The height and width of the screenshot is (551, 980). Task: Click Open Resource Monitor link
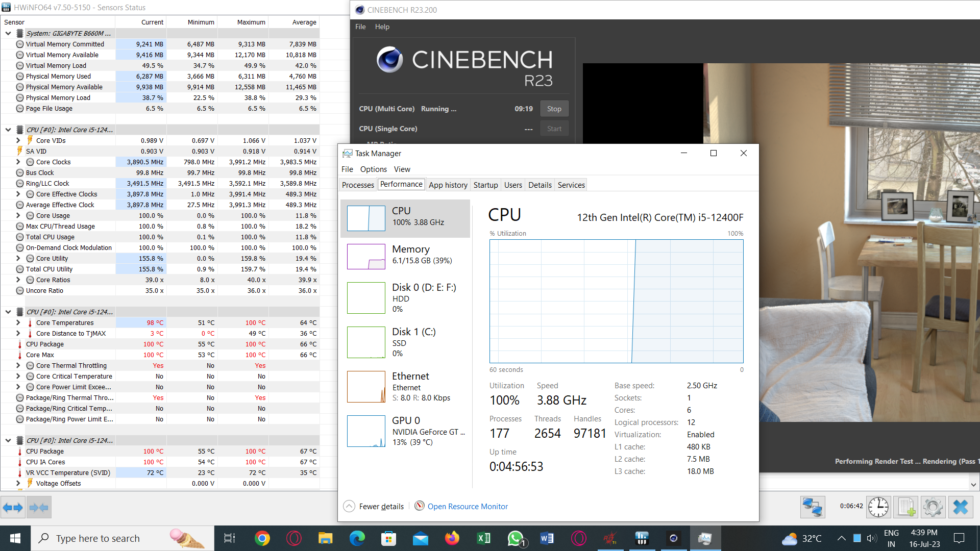coord(468,506)
